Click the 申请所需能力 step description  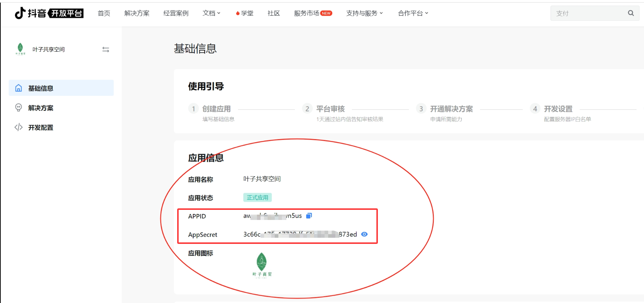click(446, 119)
